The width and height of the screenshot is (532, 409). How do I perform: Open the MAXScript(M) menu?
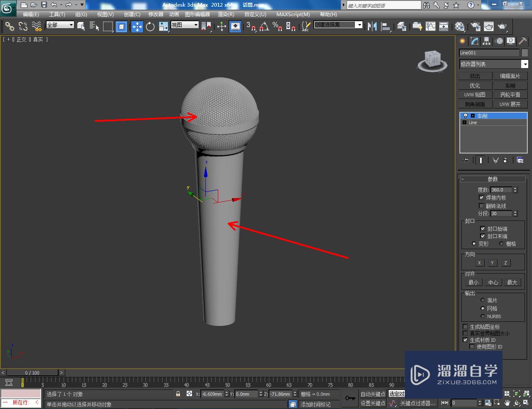[x=293, y=14]
